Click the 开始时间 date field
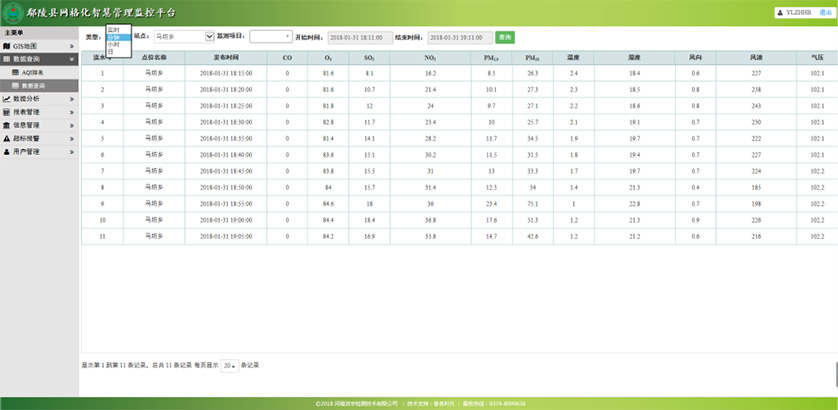The width and height of the screenshot is (838, 410). tap(360, 37)
